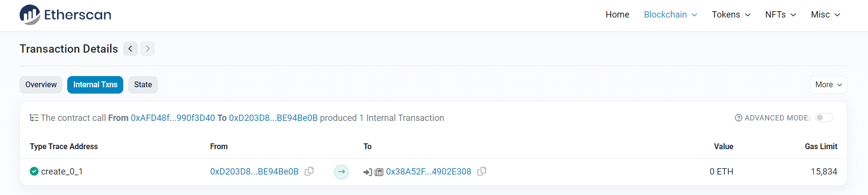Click the Advanced Mode help question icon
Screen dimensions: 868x195
point(738,118)
